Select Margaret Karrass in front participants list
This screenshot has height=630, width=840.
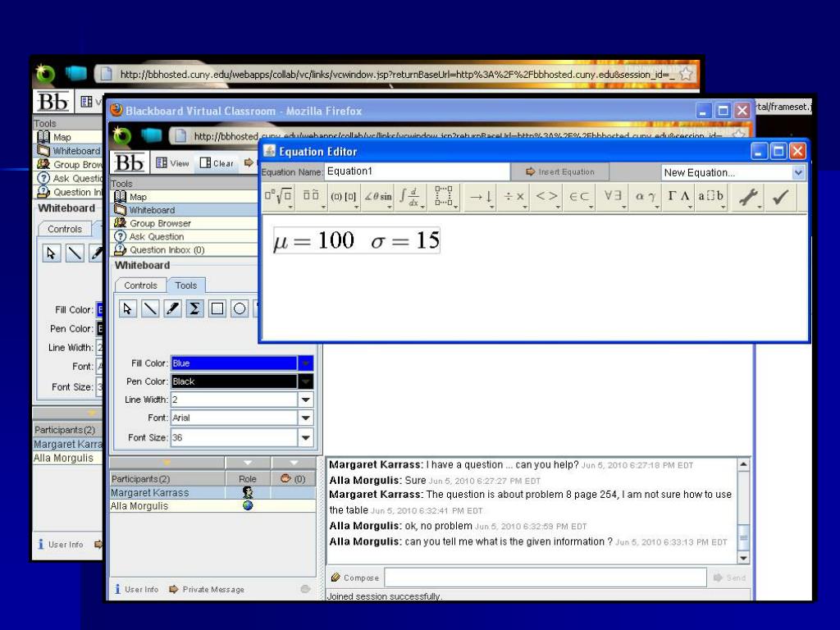click(212, 492)
